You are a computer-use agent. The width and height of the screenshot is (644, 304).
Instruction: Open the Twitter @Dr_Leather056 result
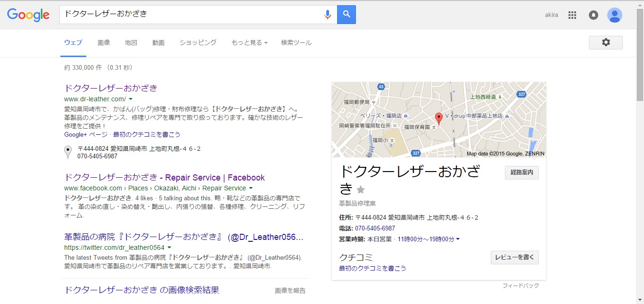click(x=184, y=237)
